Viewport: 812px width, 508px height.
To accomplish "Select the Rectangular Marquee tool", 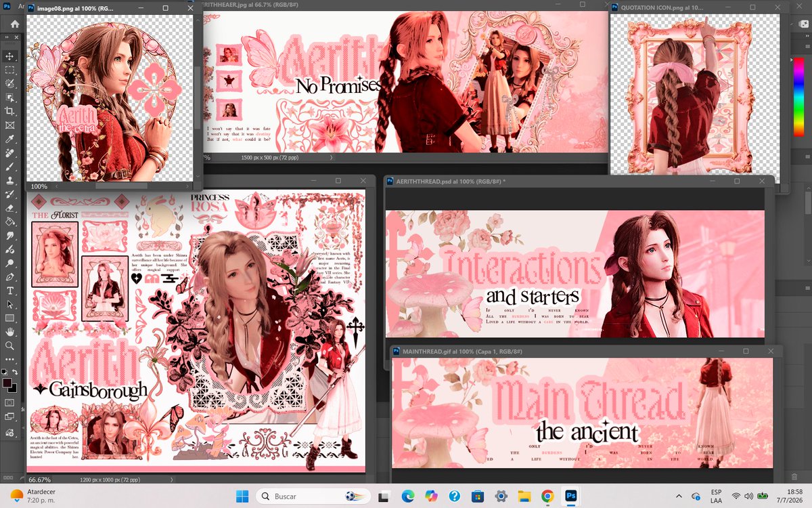I will point(10,70).
